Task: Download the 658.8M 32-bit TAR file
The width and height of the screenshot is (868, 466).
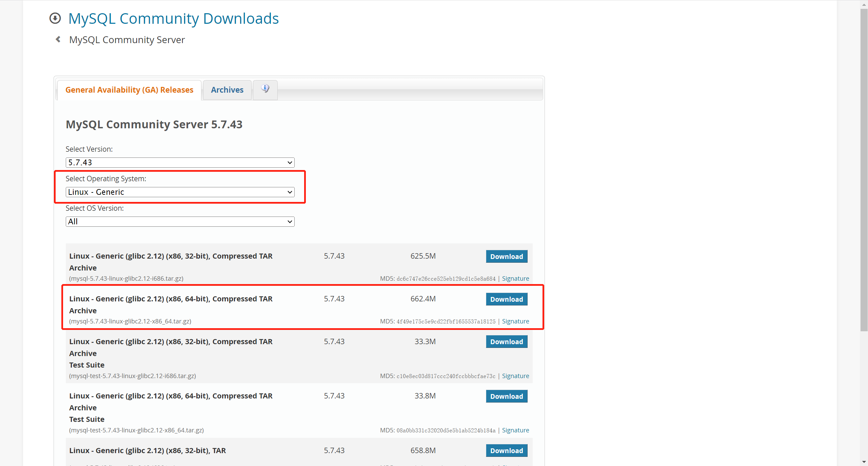Action: (506, 451)
